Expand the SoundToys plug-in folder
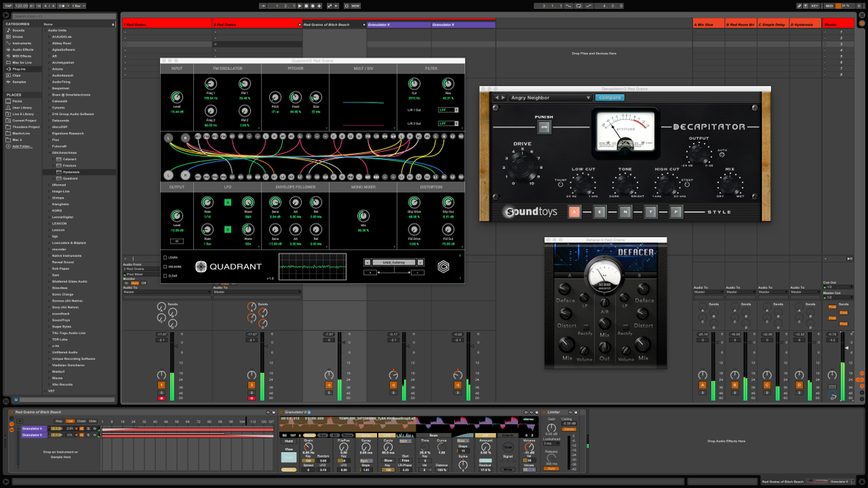 (49, 320)
